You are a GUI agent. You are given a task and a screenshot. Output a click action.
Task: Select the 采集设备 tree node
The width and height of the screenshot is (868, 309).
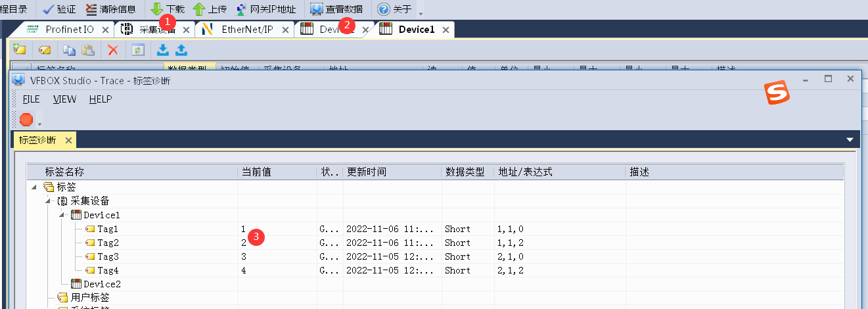click(90, 201)
